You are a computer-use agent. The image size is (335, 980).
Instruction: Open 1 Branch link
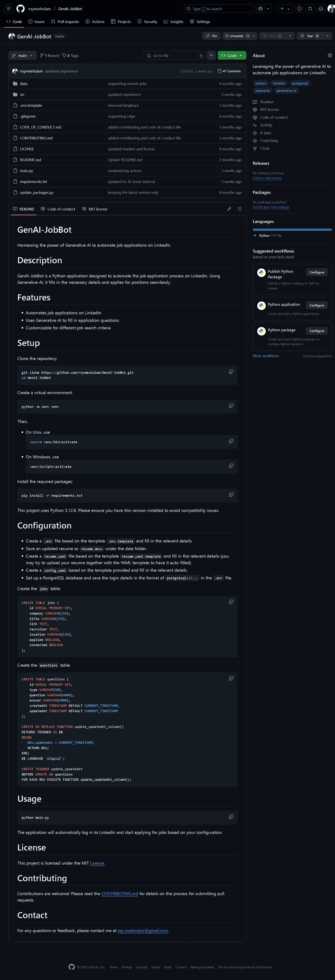(x=50, y=56)
